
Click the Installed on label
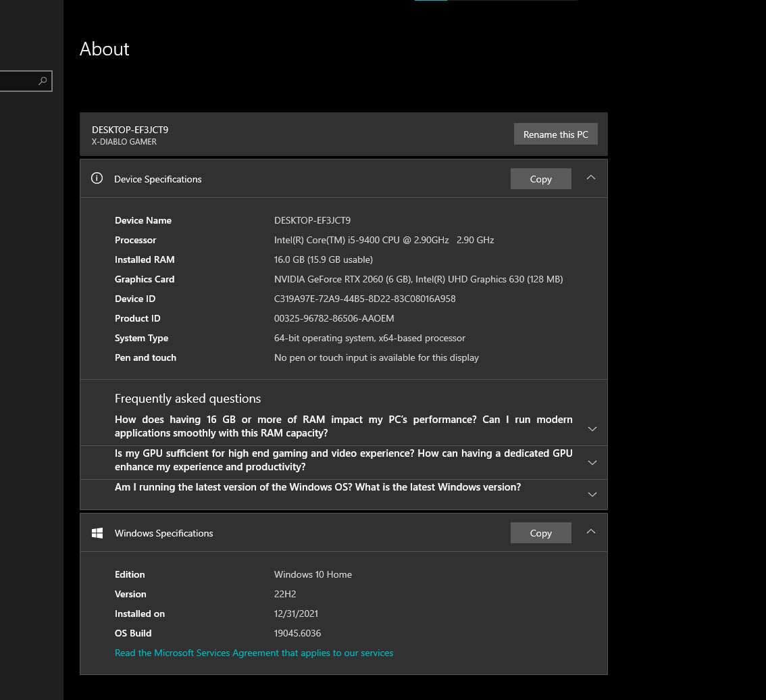(140, 614)
